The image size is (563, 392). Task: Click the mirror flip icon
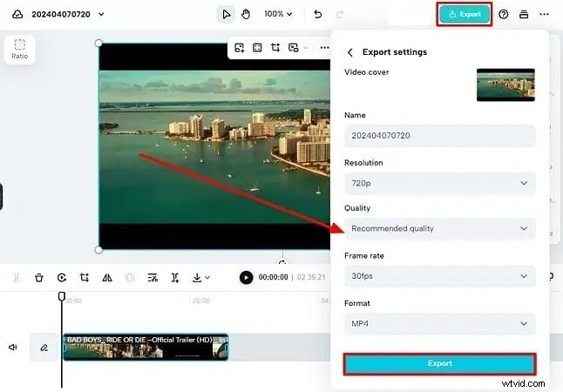click(107, 278)
